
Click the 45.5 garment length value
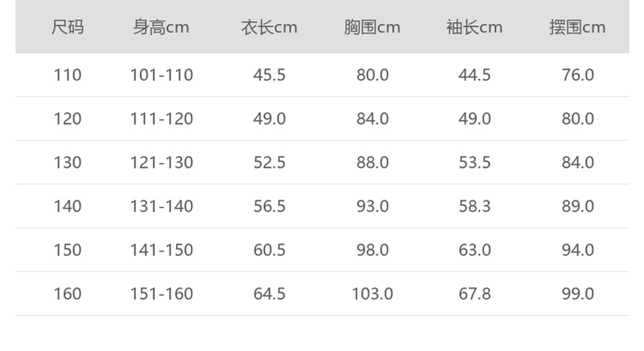click(269, 75)
